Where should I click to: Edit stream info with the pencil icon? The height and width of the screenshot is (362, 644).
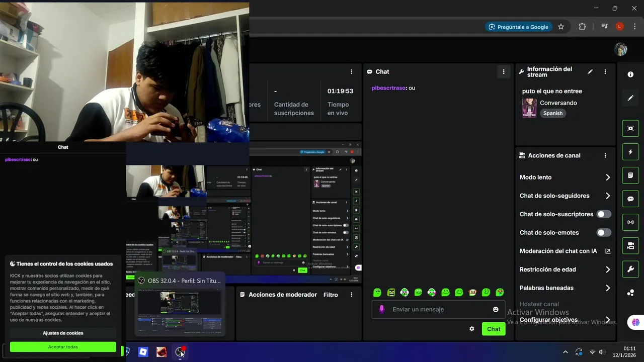[x=590, y=72]
